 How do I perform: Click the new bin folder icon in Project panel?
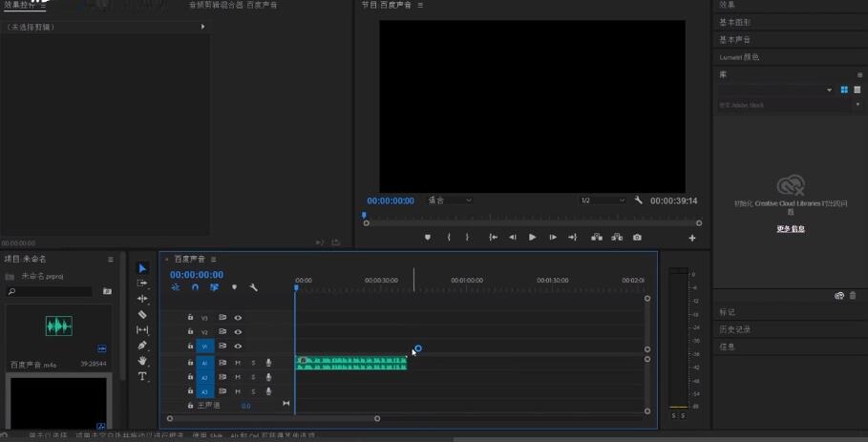pos(107,291)
